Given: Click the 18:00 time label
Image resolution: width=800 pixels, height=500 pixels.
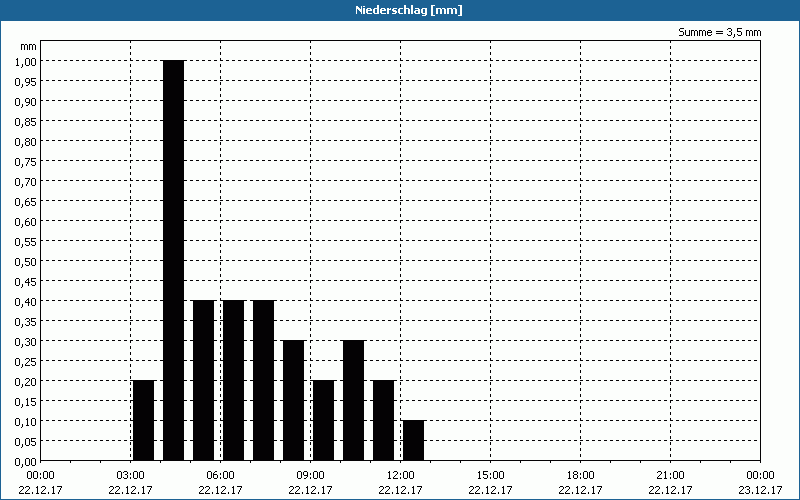Looking at the screenshot, I should [581, 476].
